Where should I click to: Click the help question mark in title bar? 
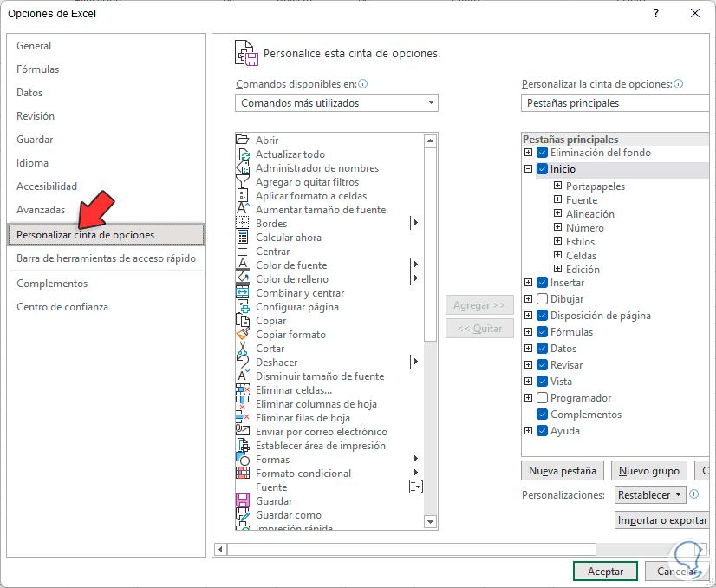pos(656,13)
